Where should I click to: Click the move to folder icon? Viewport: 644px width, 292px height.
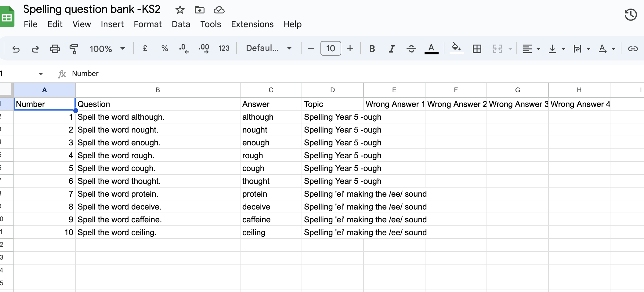(x=199, y=10)
